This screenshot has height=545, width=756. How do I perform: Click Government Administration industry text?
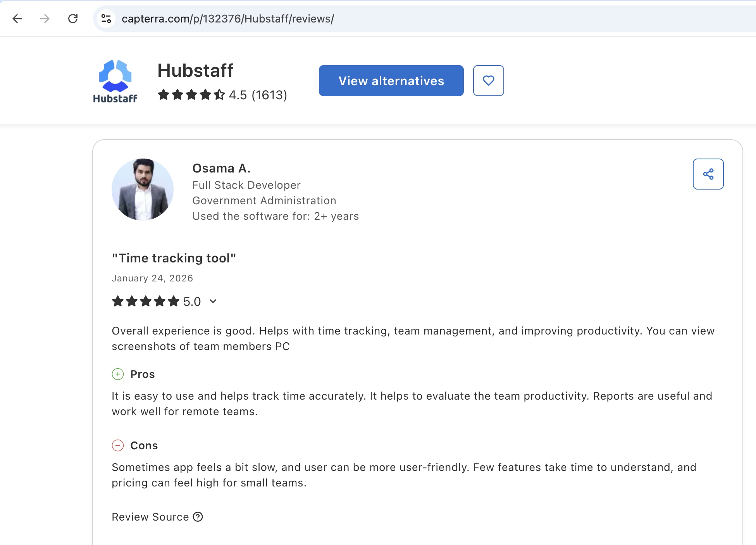click(x=264, y=200)
